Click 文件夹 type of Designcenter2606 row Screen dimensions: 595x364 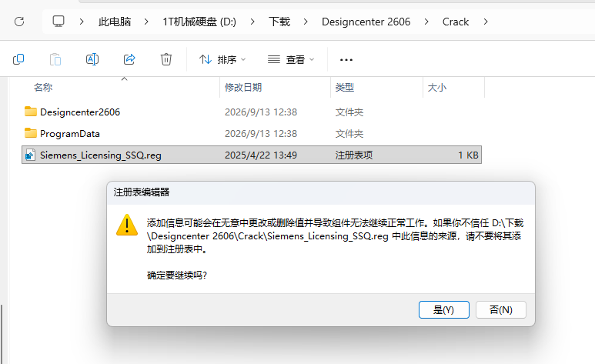(349, 112)
